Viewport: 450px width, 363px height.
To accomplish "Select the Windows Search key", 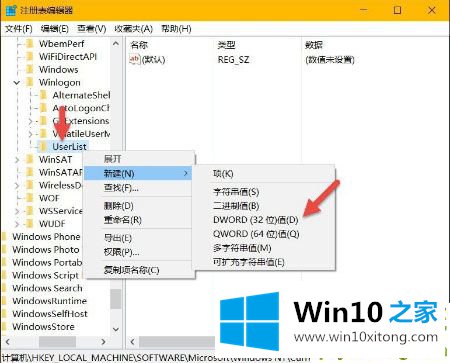I will (47, 288).
